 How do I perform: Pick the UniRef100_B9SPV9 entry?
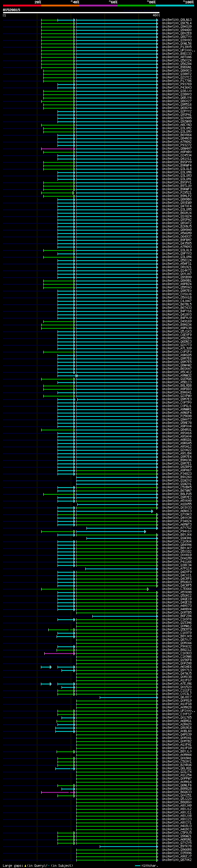pyautogui.click(x=176, y=162)
